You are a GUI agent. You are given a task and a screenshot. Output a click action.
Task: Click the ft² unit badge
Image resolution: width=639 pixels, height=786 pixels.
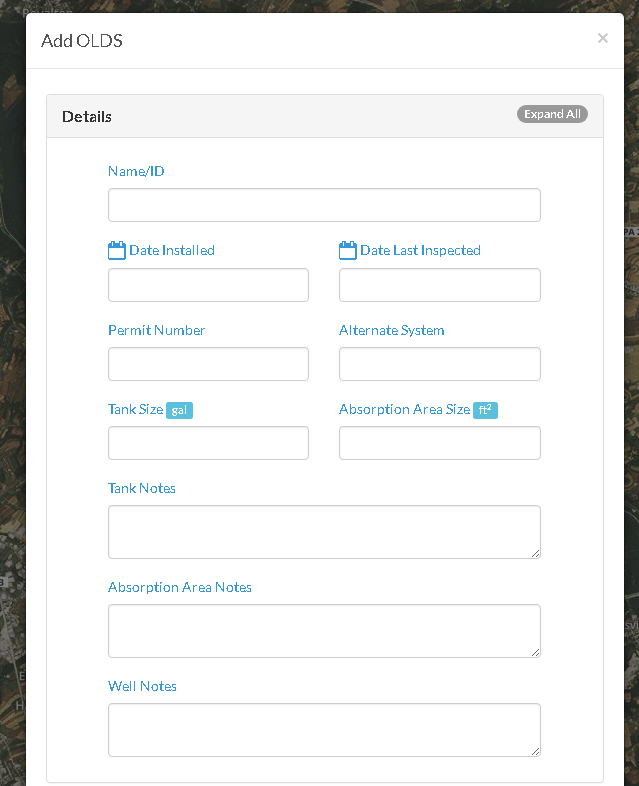(485, 410)
